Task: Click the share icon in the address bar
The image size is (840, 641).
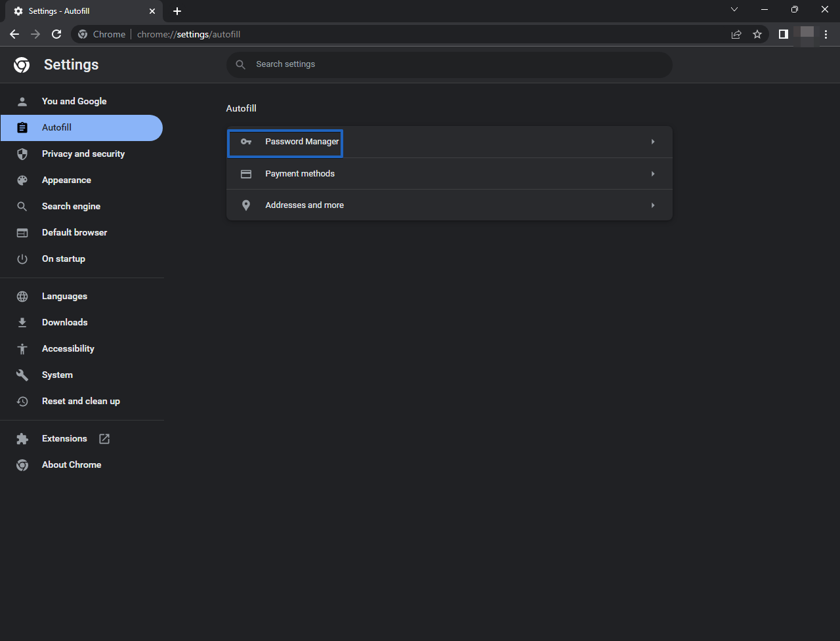Action: (x=736, y=34)
